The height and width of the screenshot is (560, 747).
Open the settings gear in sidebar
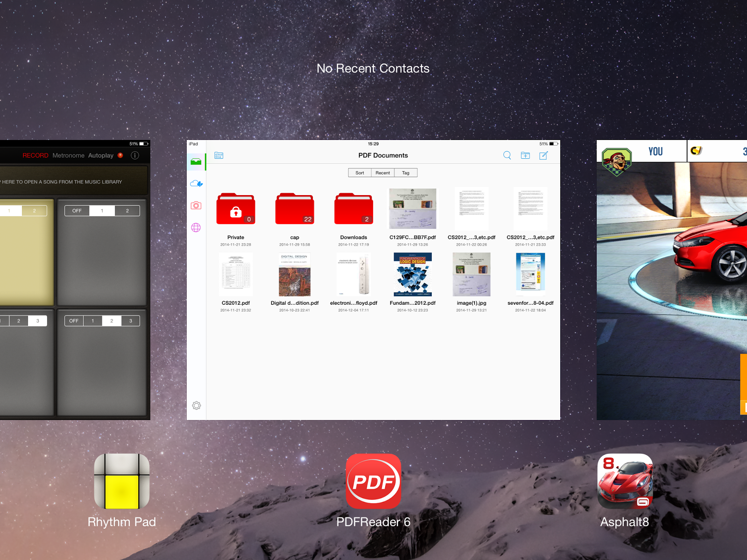(197, 406)
